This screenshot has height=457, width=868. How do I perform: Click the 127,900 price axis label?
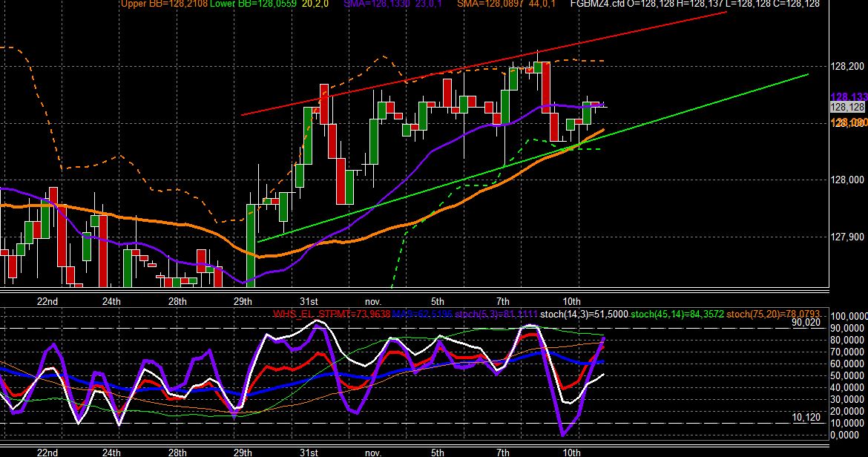point(847,237)
